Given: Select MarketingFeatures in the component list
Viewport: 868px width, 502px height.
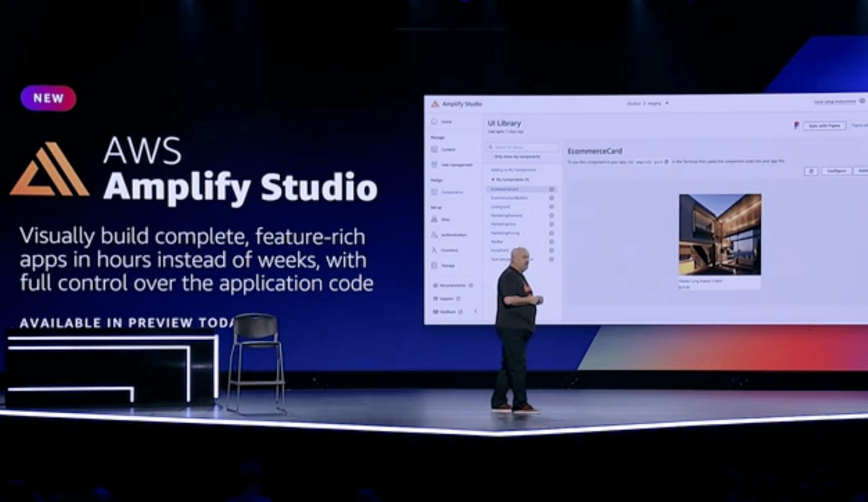Looking at the screenshot, I should (507, 215).
